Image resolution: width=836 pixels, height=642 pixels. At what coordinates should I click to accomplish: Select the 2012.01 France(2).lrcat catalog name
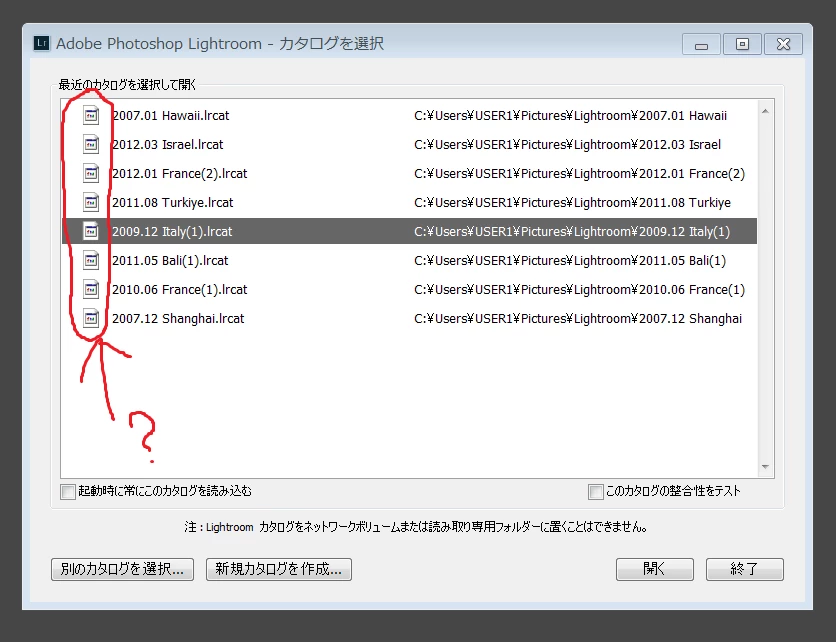click(x=180, y=174)
